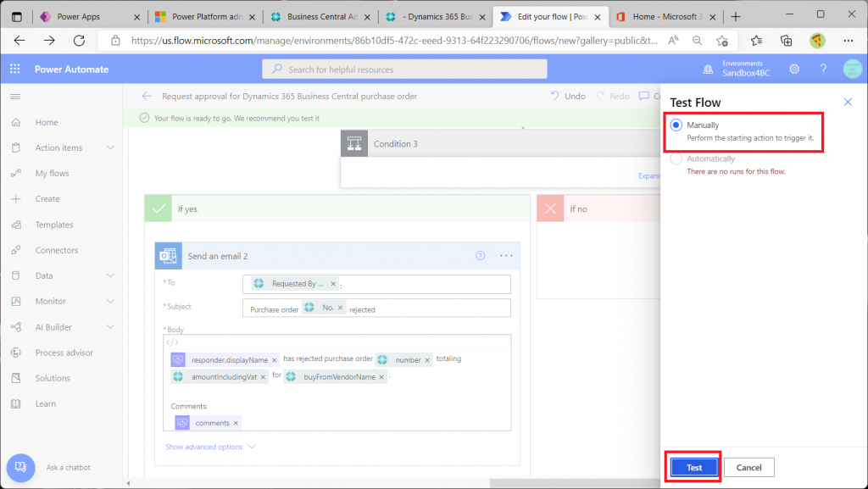Close the Test Flow panel
The image size is (868, 489).
tap(848, 102)
